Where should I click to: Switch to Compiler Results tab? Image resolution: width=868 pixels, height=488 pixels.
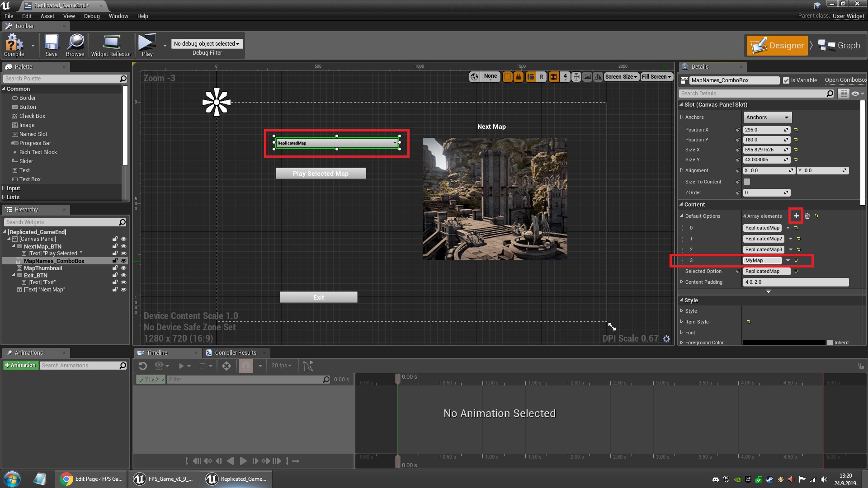point(235,353)
